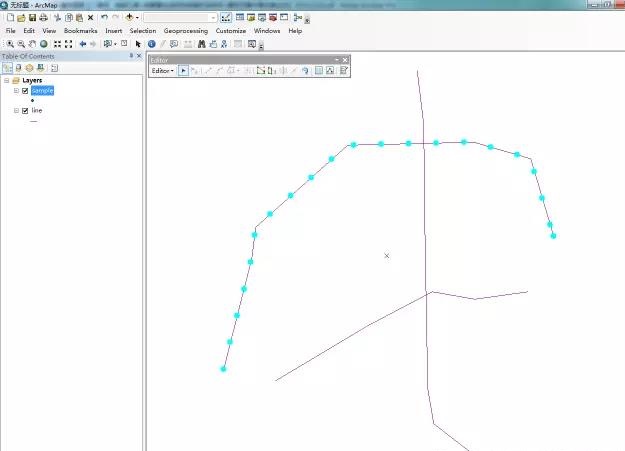Save the map document
This screenshot has width=625, height=451.
[x=32, y=18]
